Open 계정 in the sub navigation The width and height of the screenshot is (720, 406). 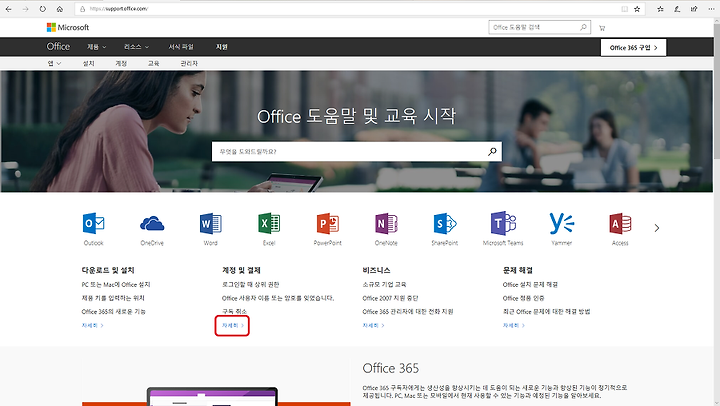(121, 63)
